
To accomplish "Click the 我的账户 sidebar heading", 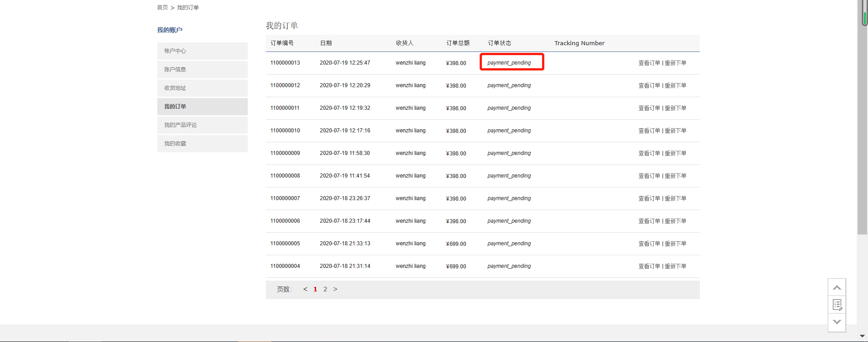I will click(x=170, y=30).
